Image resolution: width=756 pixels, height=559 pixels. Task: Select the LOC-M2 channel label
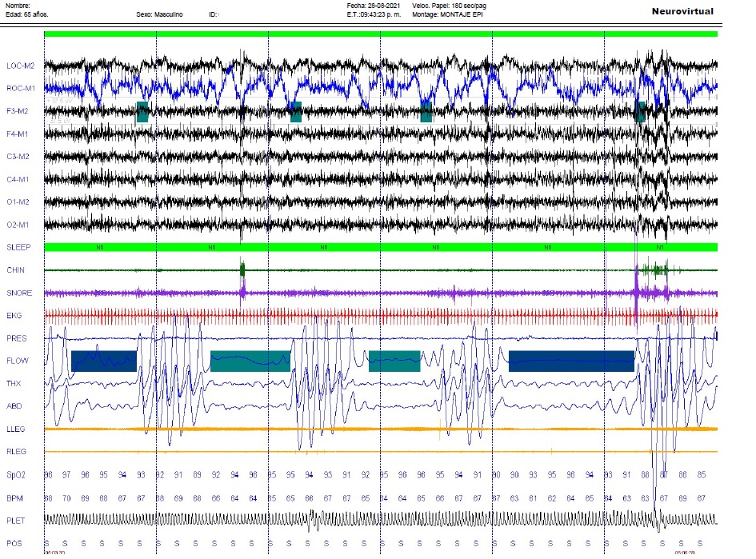21,66
